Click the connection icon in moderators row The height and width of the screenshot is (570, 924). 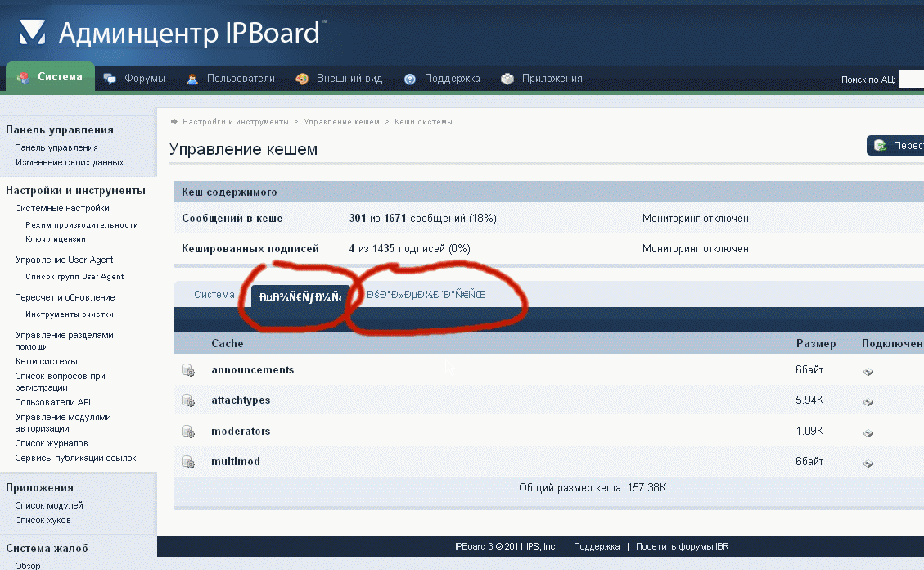coord(868,432)
